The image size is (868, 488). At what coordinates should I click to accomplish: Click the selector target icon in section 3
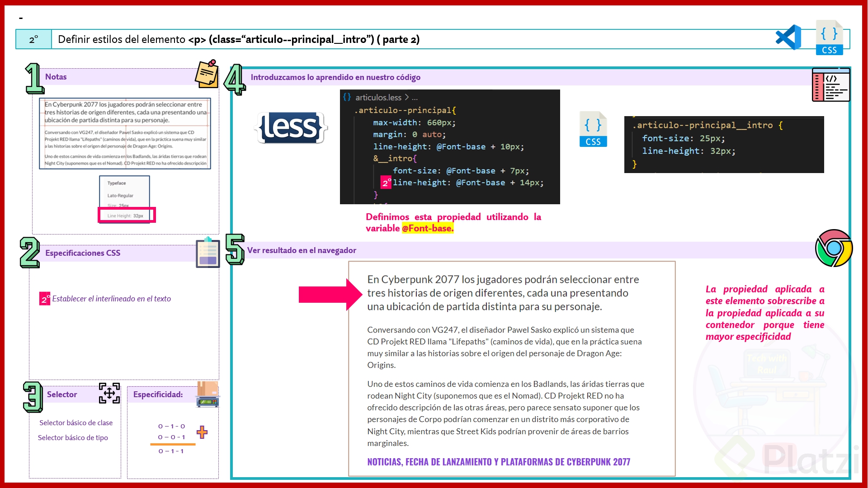(109, 393)
